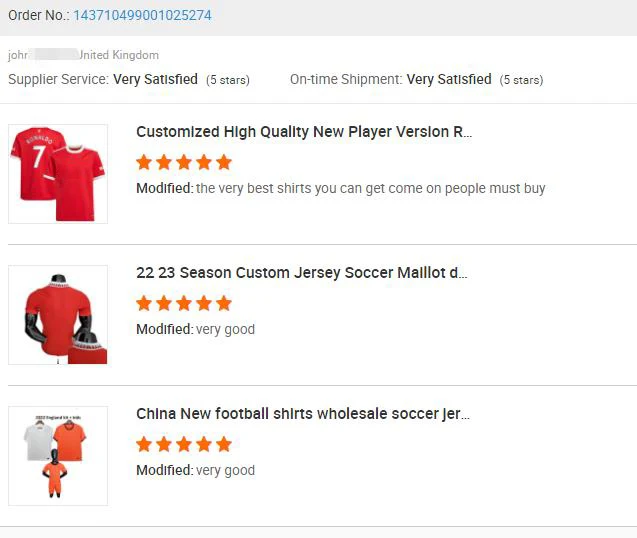Viewport: 637px width, 538px height.
Task: Open "22 23 Season Custom Jersey Soccer" title
Action: click(301, 273)
